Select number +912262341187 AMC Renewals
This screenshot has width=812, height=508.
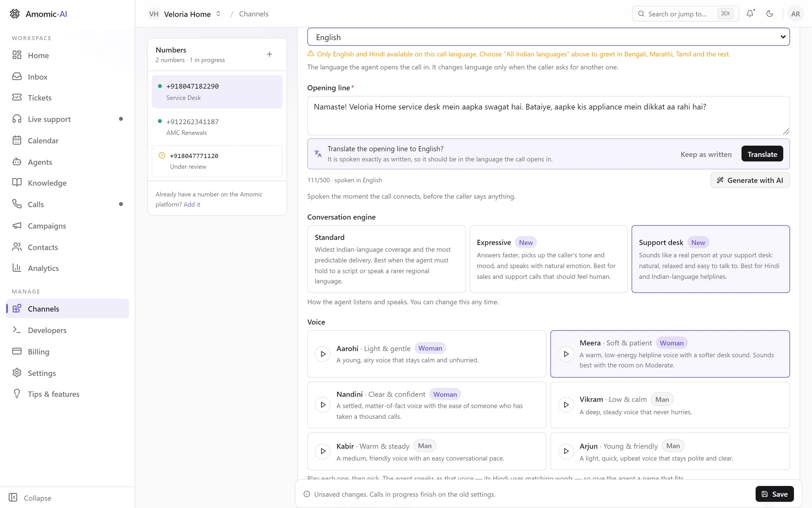(217, 127)
